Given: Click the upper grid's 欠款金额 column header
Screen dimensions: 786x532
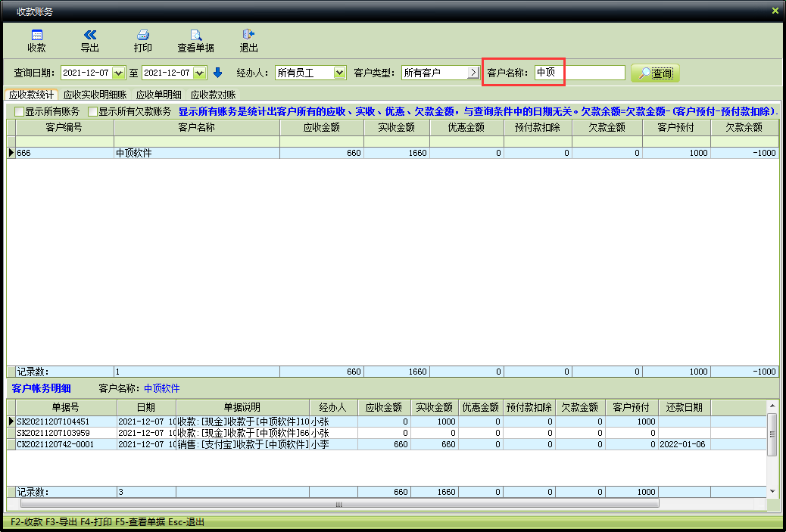Looking at the screenshot, I should [x=607, y=128].
